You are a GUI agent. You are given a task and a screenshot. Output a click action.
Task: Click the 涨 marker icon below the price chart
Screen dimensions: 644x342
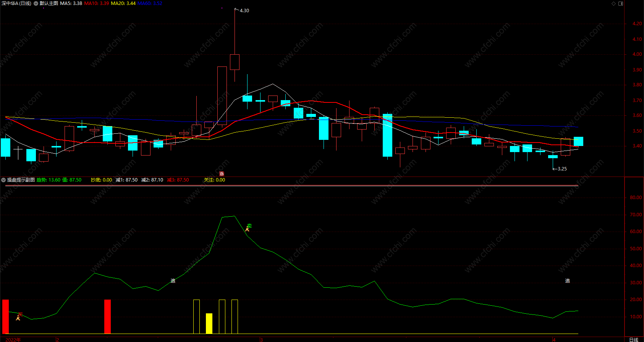[x=222, y=174]
